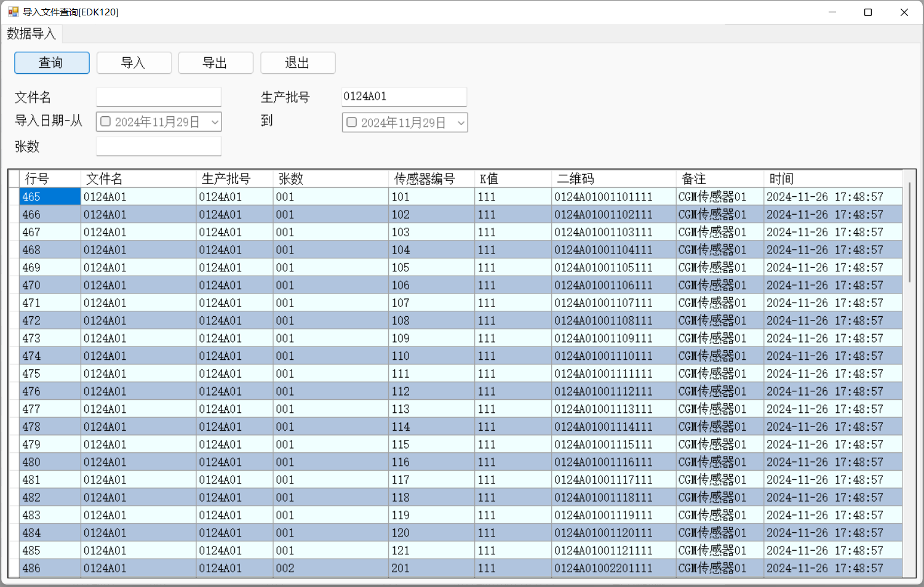Focus the 文件名 input field
Image resolution: width=924 pixels, height=587 pixels.
[x=159, y=97]
